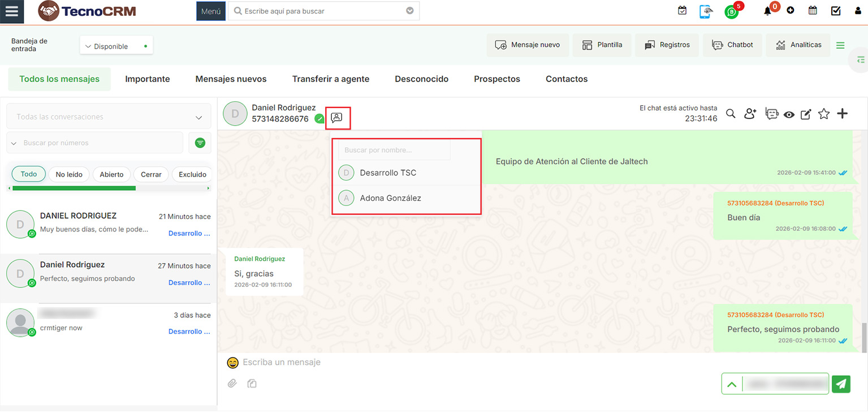868x413 pixels.
Task: Open the notifications bell icon
Action: 767,11
